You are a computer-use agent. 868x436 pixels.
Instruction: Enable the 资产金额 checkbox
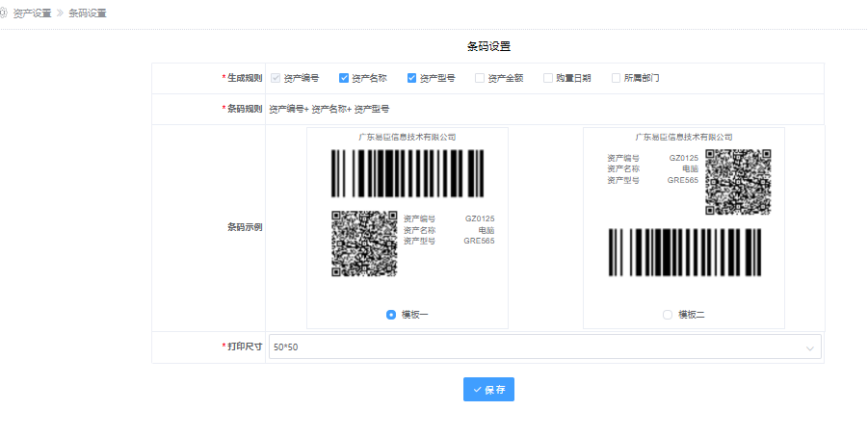[480, 78]
